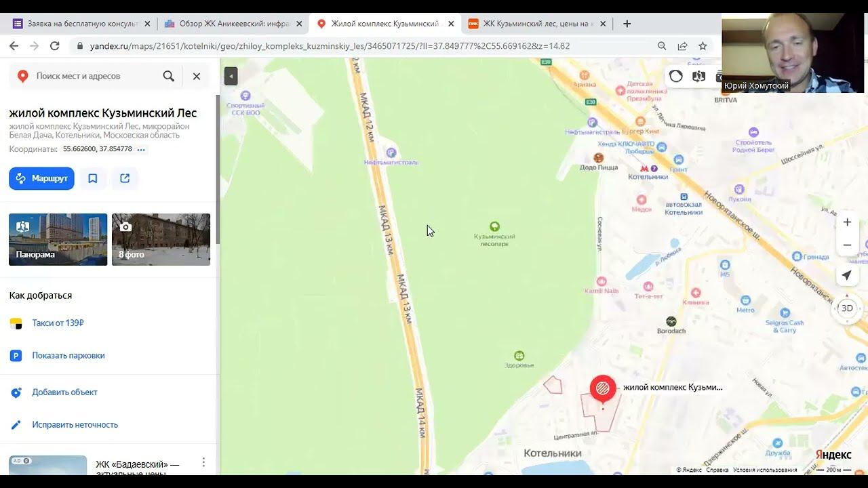Click the Kamili Nails marker
The height and width of the screenshot is (488, 868).
point(601,281)
